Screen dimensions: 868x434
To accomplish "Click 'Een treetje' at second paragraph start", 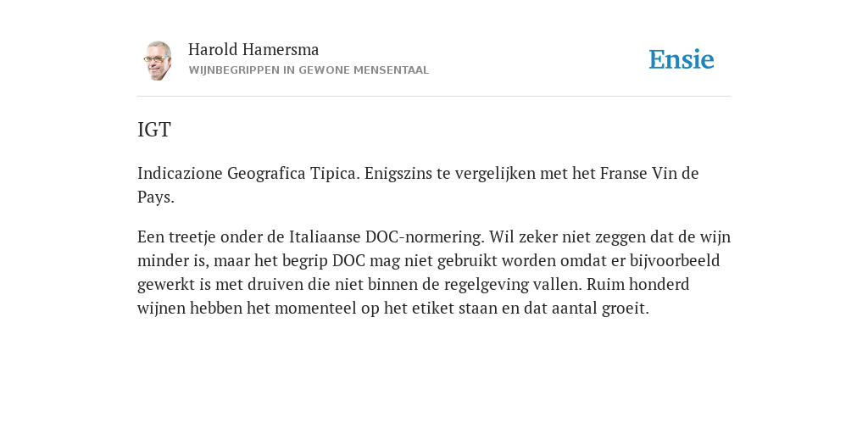I will pos(176,237).
